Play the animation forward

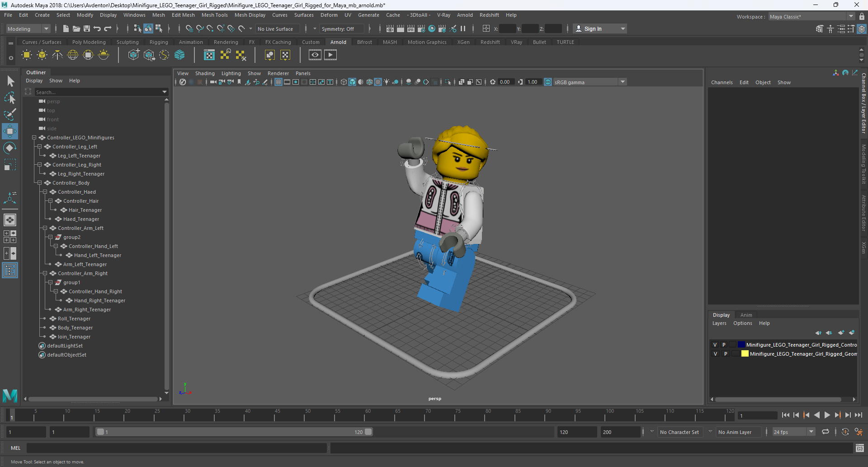pyautogui.click(x=827, y=415)
